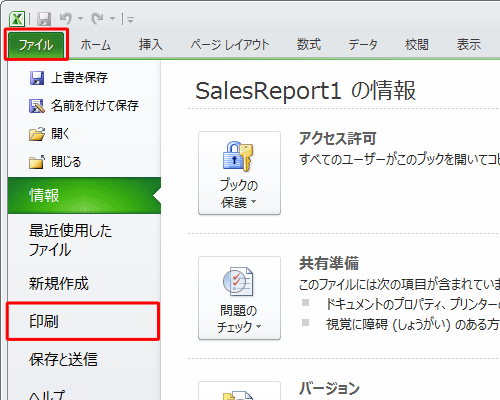Open Customize Quick Access Toolbar dropdown
The width and height of the screenshot is (500, 400).
(x=130, y=20)
